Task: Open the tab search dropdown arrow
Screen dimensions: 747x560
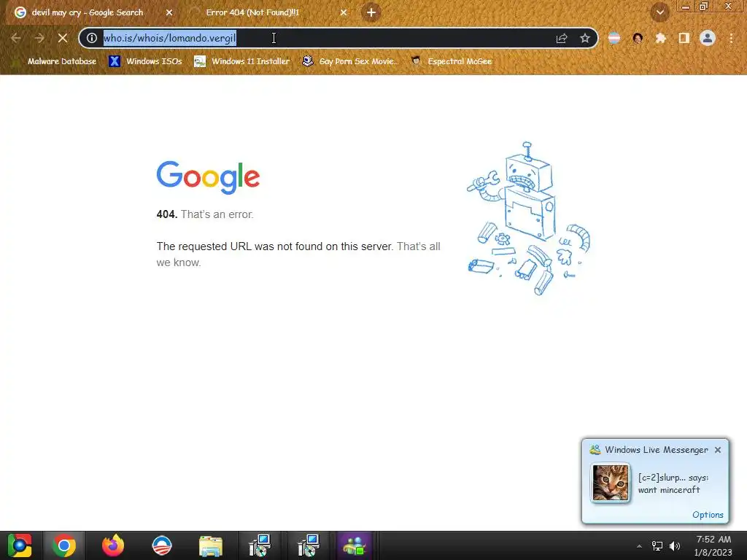Action: 659,12
